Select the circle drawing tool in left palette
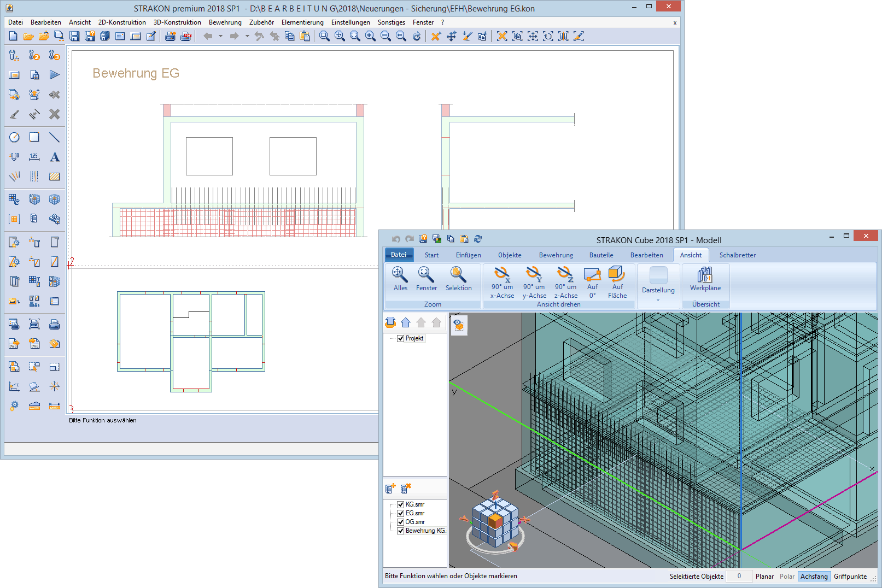The image size is (882, 588). [14, 137]
